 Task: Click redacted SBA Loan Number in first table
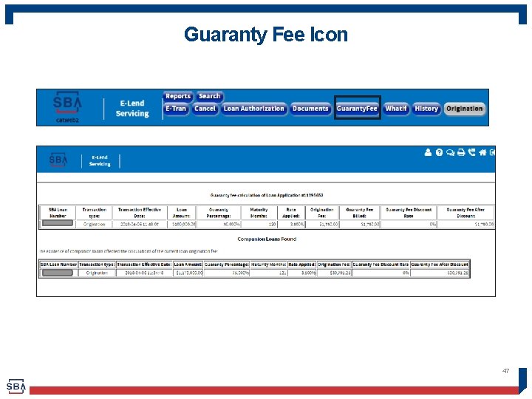[58, 223]
